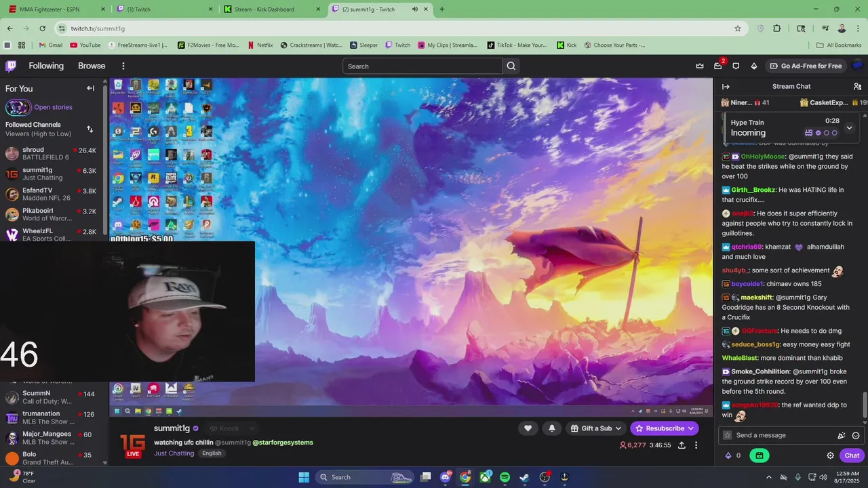Image resolution: width=868 pixels, height=488 pixels.
Task: Toggle microphone in system tray
Action: tap(797, 477)
